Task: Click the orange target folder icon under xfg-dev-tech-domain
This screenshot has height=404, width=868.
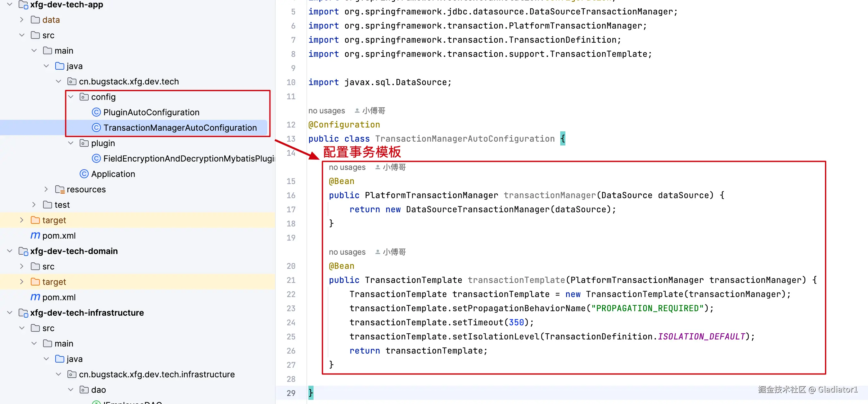Action: point(35,282)
